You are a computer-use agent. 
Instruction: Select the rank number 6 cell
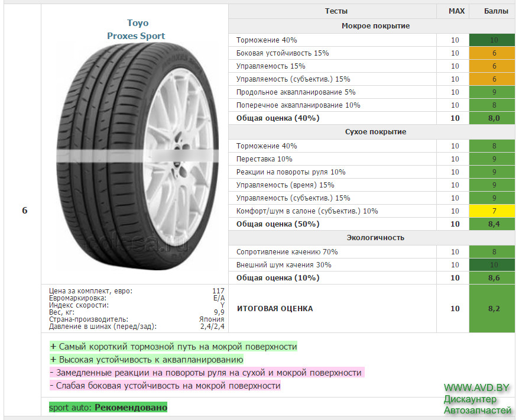[x=24, y=211]
